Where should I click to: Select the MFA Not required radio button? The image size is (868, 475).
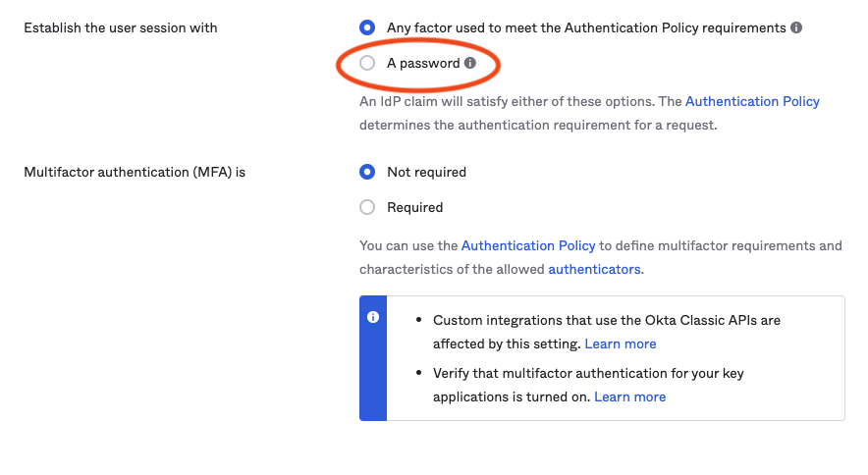[x=367, y=172]
